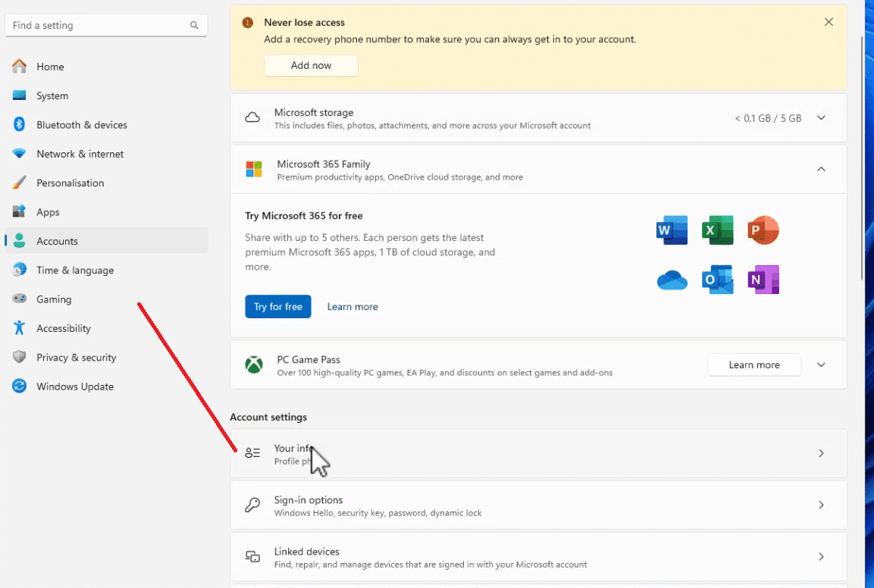The width and height of the screenshot is (874, 588).
Task: Click the Apps icon in sidebar
Action: [19, 211]
